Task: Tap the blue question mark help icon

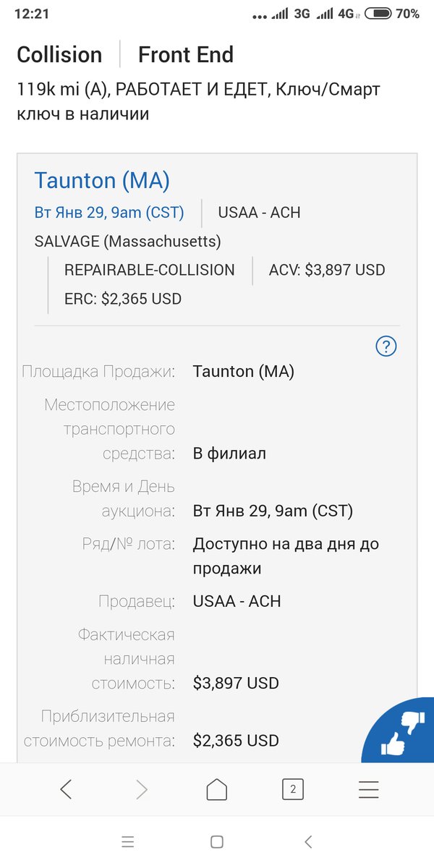Action: tap(387, 346)
